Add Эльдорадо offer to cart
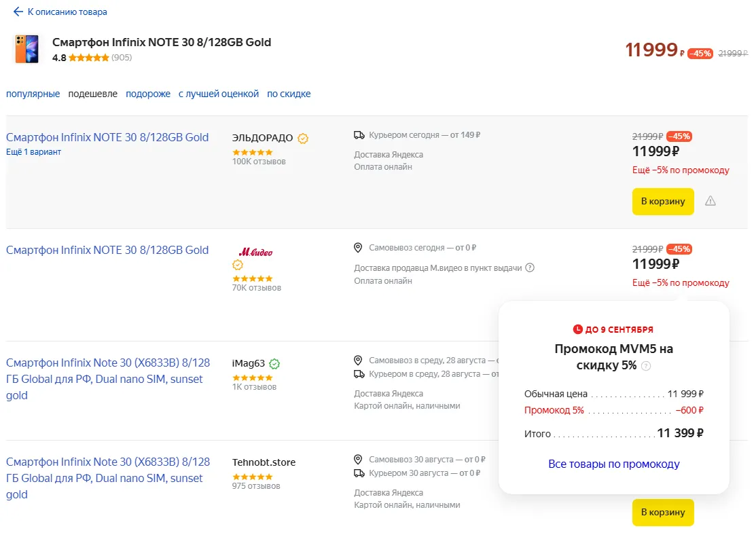The image size is (756, 535). (663, 202)
